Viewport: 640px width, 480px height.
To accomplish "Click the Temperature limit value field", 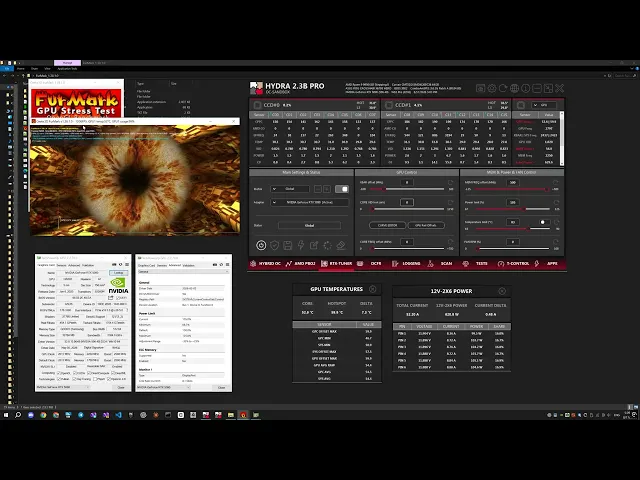I will click(x=513, y=222).
